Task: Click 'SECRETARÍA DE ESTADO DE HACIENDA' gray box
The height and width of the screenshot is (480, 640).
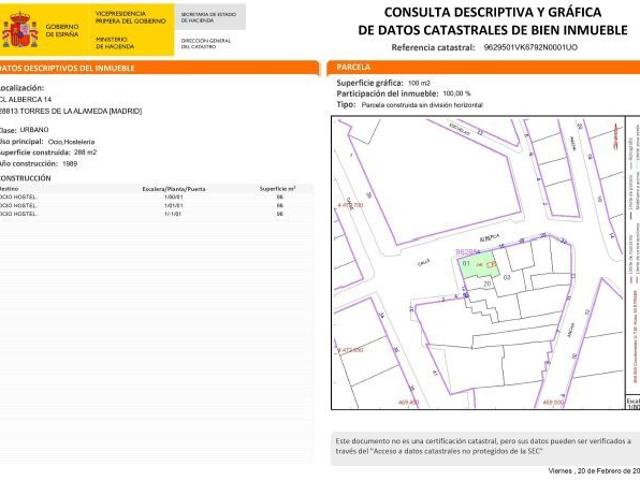Action: point(210,17)
